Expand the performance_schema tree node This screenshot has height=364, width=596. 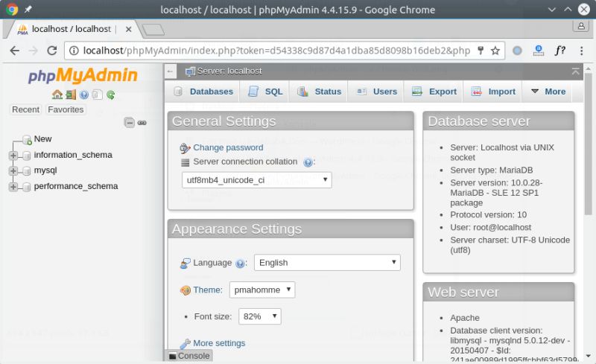coord(13,187)
